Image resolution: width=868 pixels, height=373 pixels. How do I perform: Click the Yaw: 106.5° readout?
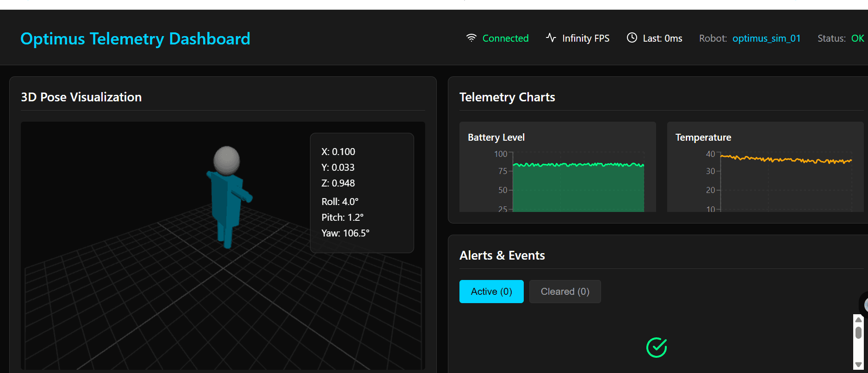click(x=345, y=233)
